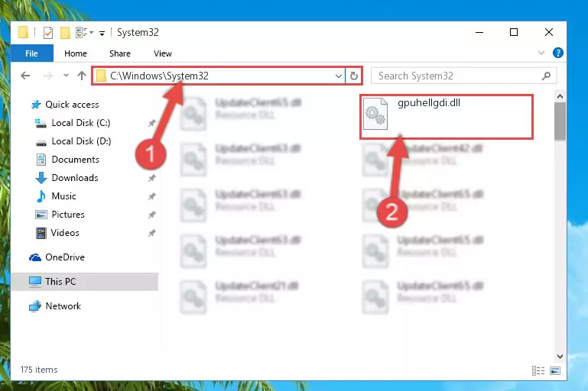The width and height of the screenshot is (588, 391).
Task: Refresh the System32 folder
Action: [x=353, y=76]
